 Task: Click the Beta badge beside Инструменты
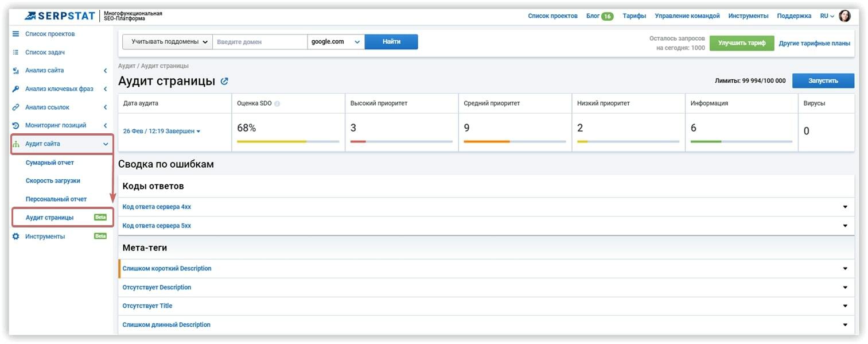tap(100, 236)
